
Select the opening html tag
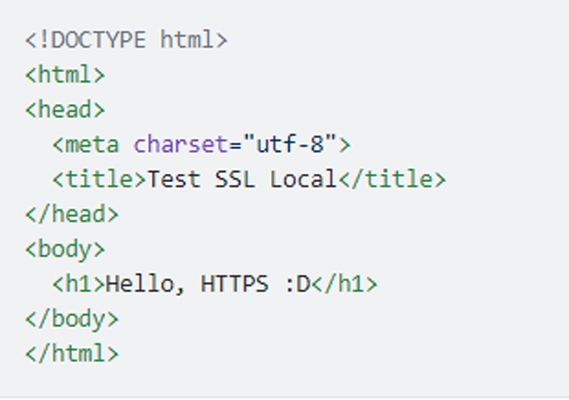pyautogui.click(x=65, y=74)
